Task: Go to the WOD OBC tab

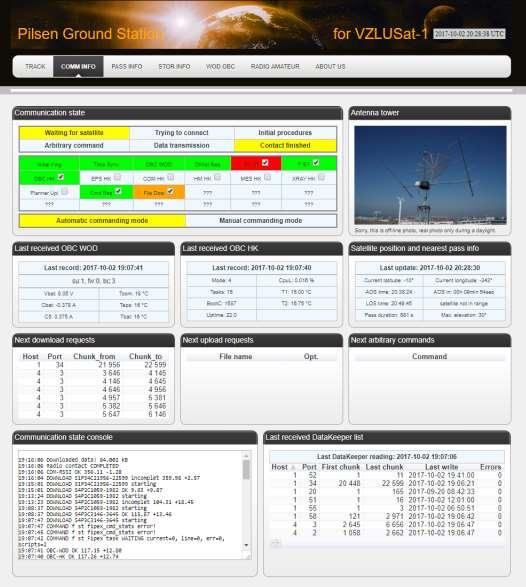Action: tap(220, 67)
